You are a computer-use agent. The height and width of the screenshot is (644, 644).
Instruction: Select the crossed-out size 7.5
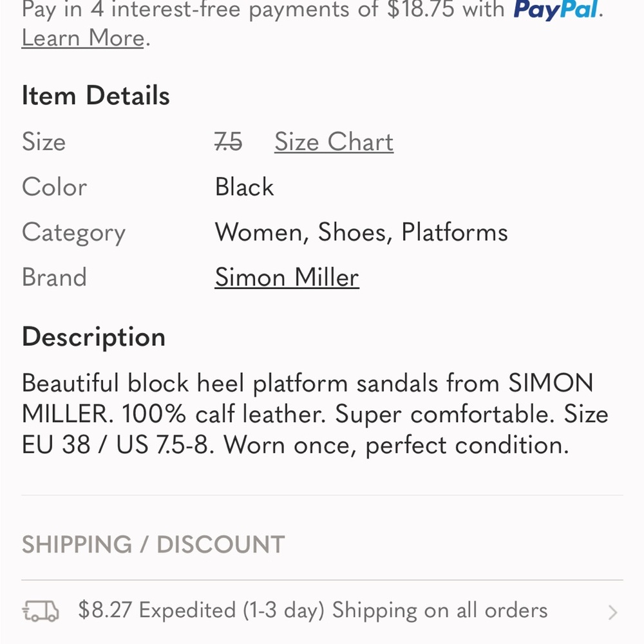click(x=229, y=142)
